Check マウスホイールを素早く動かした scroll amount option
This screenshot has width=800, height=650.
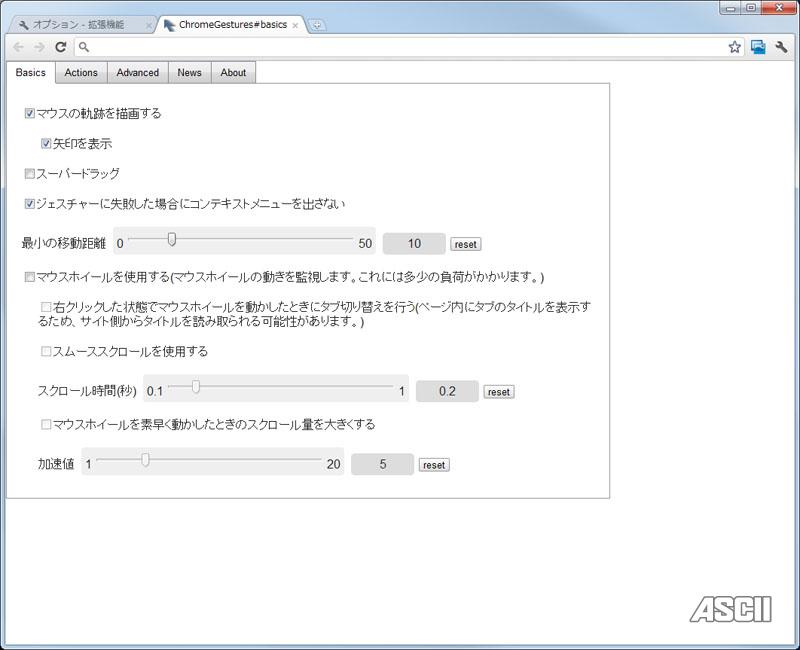coord(46,424)
